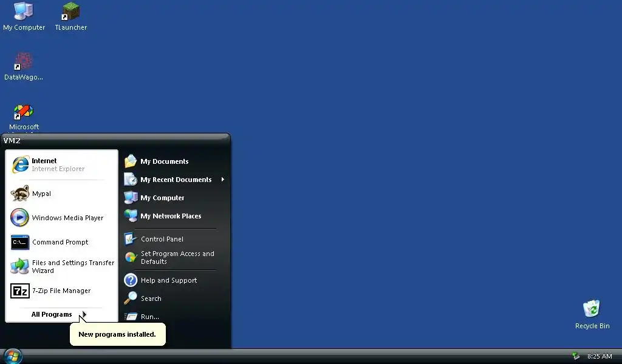Open My Documents link text

164,161
